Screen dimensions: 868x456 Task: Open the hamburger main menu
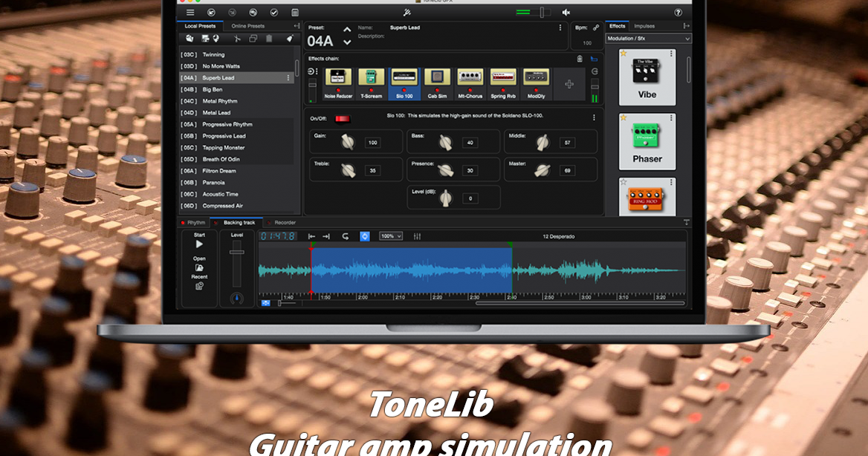190,12
